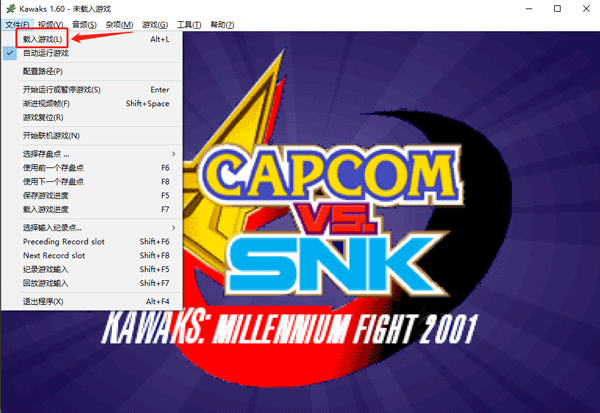Open the 工具(T) menu

click(x=189, y=24)
